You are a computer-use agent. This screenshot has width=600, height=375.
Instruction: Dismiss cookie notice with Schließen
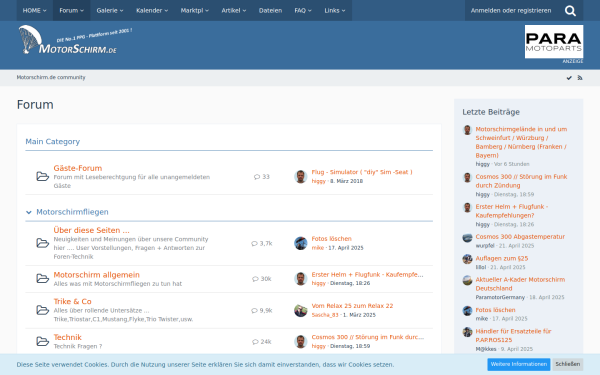click(567, 364)
